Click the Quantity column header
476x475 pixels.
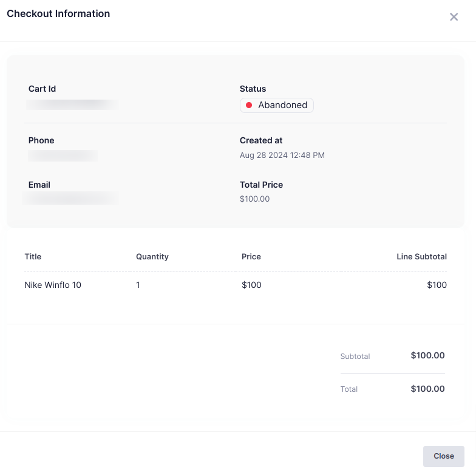152,256
